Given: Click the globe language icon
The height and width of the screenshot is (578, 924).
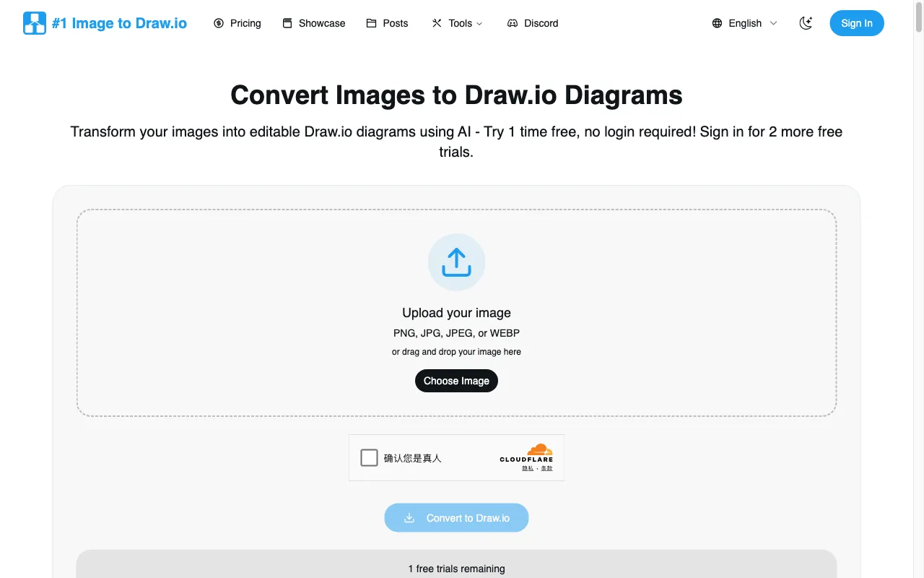Looking at the screenshot, I should click(717, 23).
